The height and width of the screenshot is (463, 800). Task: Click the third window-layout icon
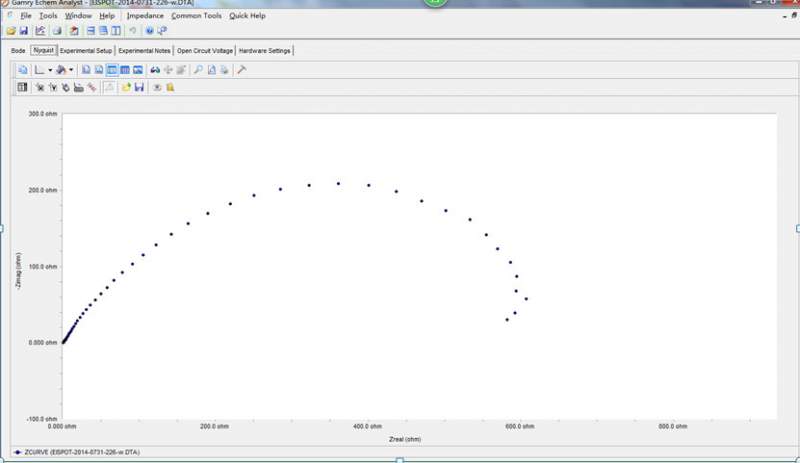[116, 31]
